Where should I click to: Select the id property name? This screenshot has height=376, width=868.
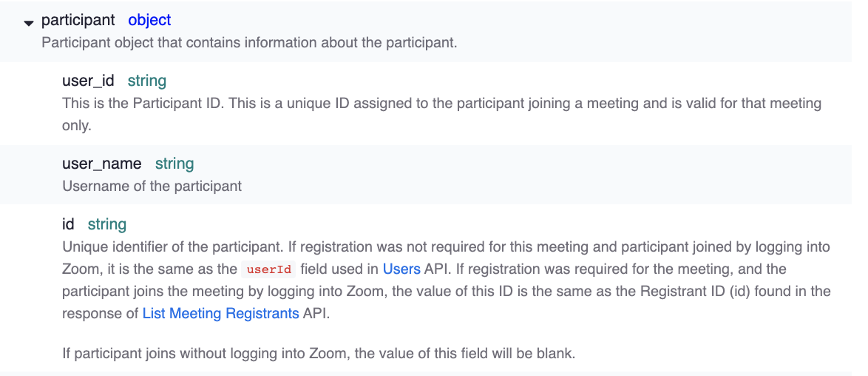click(x=69, y=224)
